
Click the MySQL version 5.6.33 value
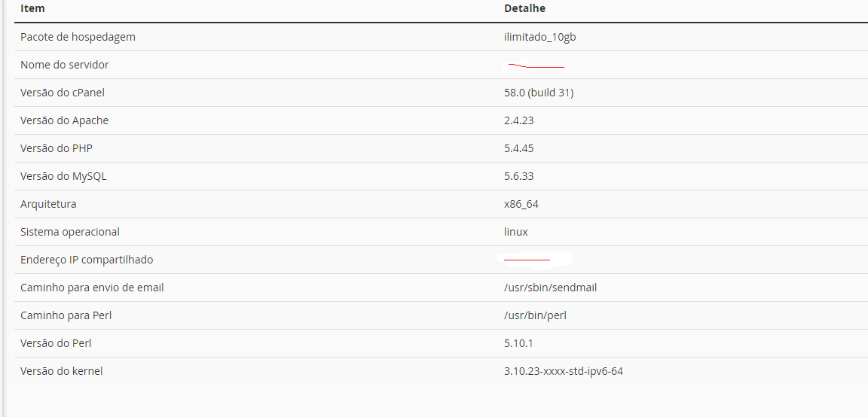point(519,176)
